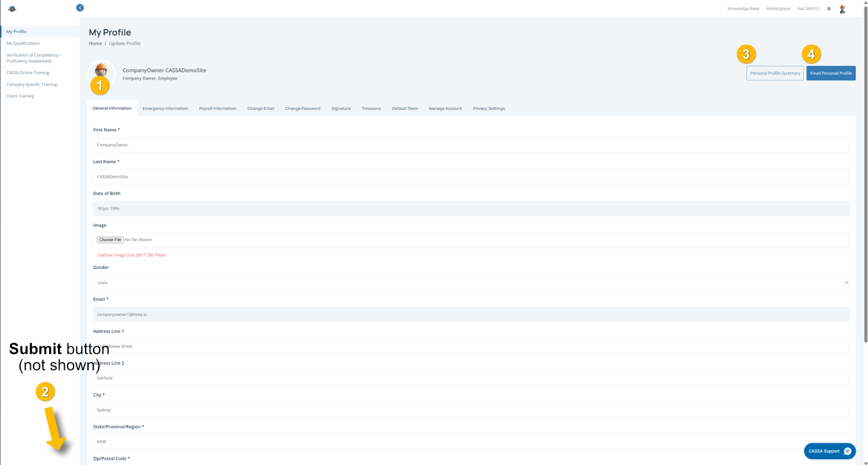Switch to Emergency Information tab
The image size is (868, 465).
pos(165,108)
